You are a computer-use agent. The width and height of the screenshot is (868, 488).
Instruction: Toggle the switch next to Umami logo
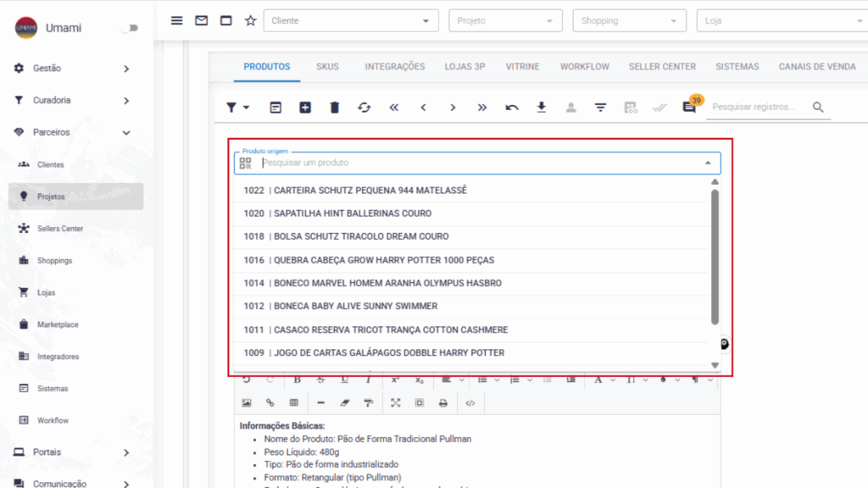130,28
